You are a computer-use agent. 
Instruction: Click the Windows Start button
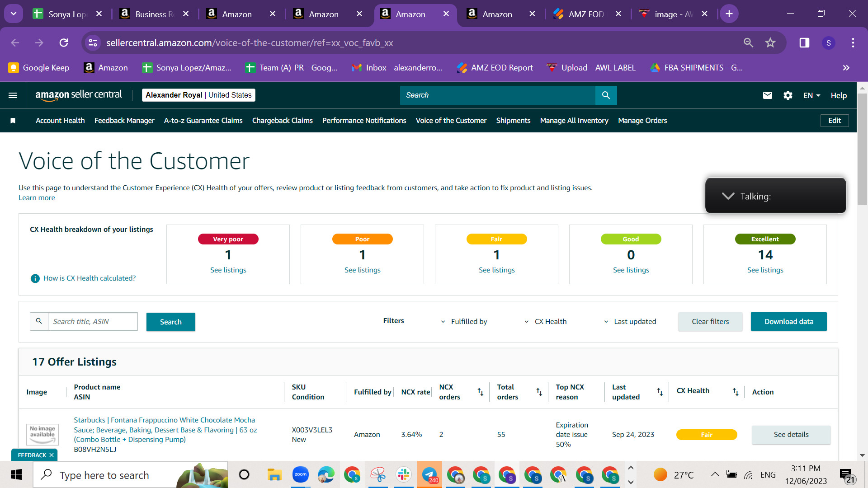tap(16, 475)
